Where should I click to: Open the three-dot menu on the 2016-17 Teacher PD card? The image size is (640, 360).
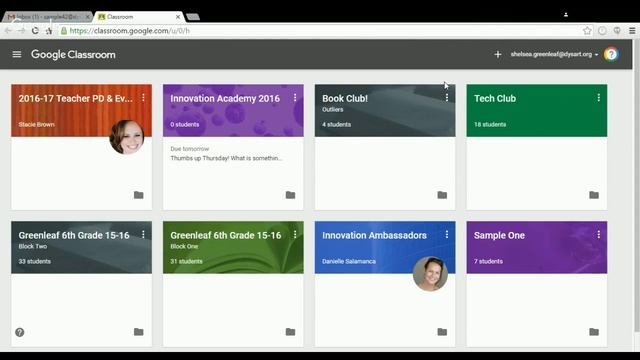pyautogui.click(x=143, y=98)
